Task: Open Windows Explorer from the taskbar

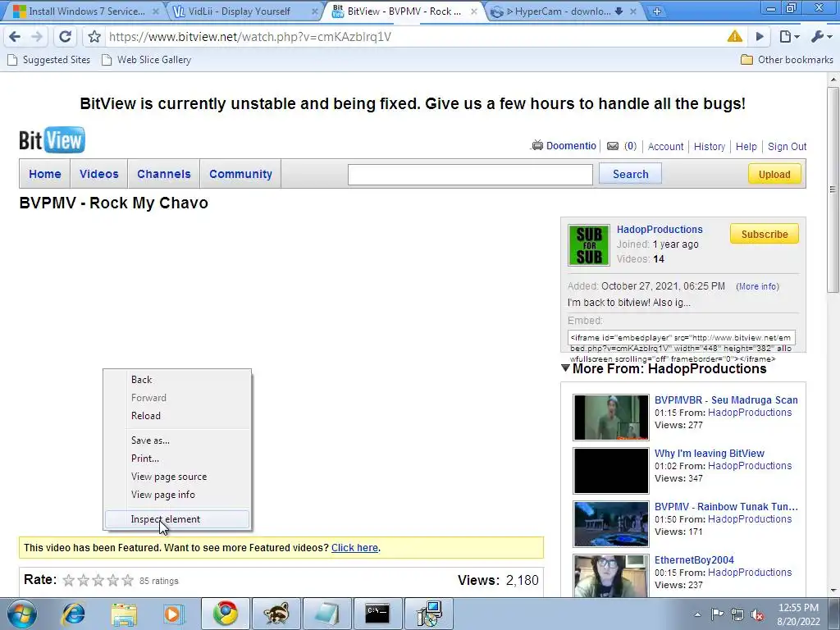Action: point(125,614)
